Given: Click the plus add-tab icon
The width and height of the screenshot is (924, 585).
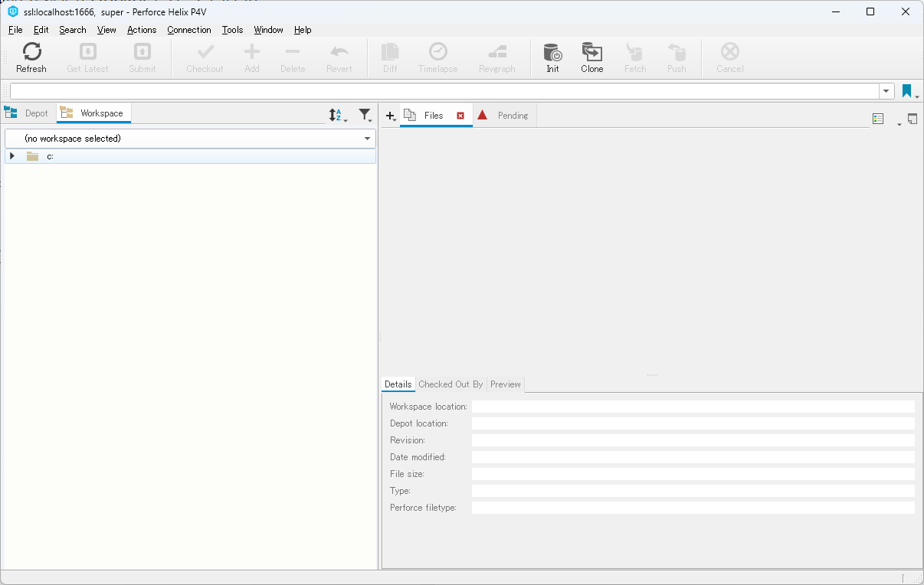Looking at the screenshot, I should 391,116.
